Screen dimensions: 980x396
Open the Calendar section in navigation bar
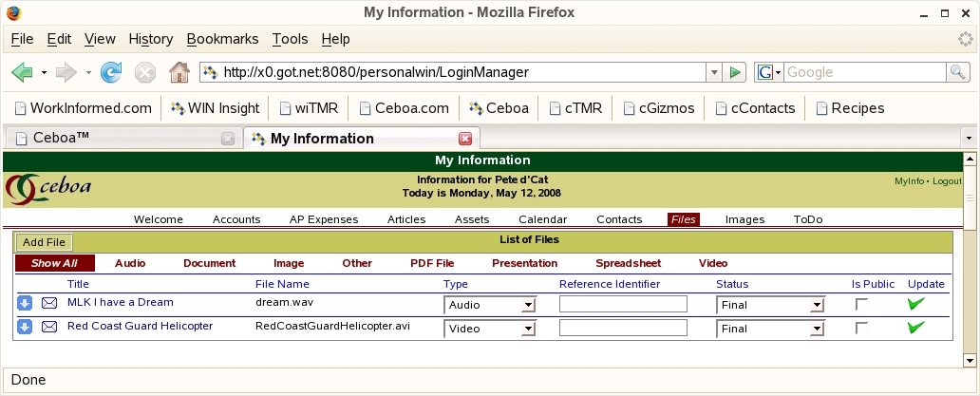(x=543, y=219)
